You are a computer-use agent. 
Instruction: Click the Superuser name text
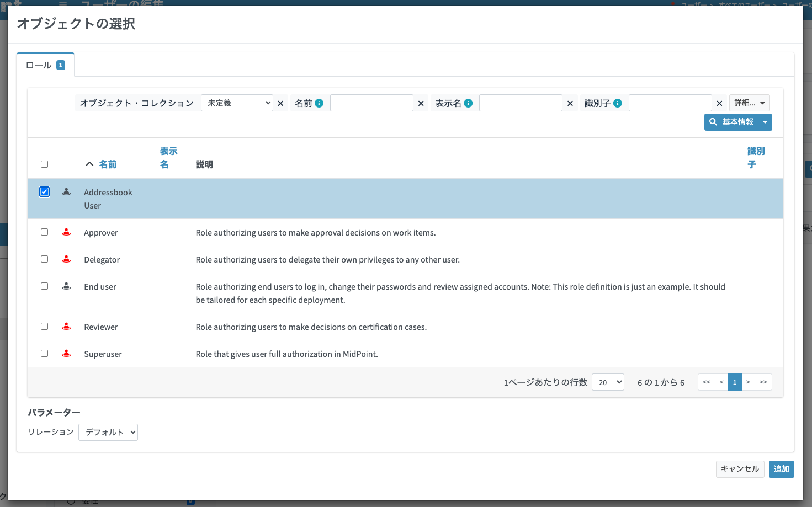pyautogui.click(x=103, y=354)
